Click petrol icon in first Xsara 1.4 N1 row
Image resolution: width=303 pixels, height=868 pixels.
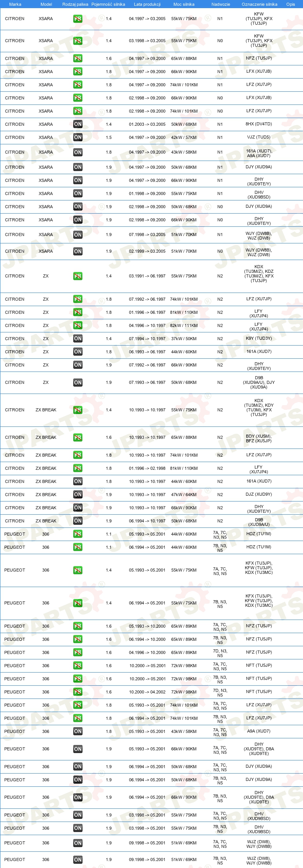(x=78, y=19)
